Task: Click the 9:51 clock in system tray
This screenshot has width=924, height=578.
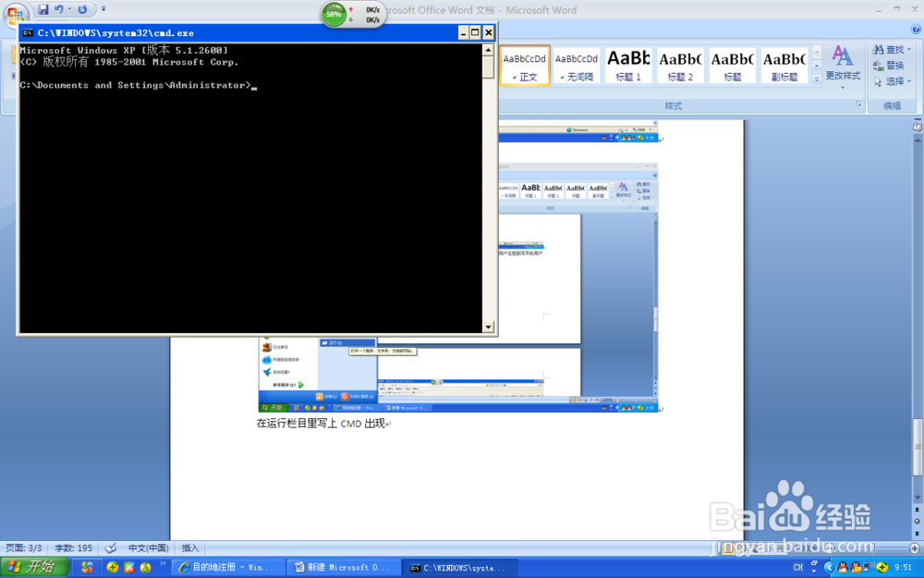Action: click(904, 568)
